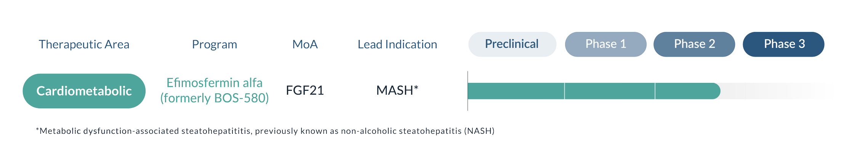
Task: Select the MoA column header
Action: coord(305,44)
